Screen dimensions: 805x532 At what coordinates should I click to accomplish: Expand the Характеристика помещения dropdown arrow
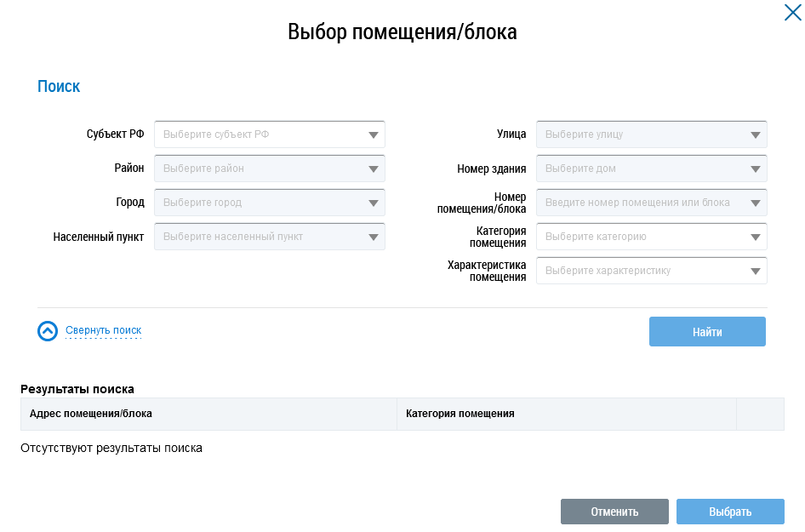tap(755, 271)
